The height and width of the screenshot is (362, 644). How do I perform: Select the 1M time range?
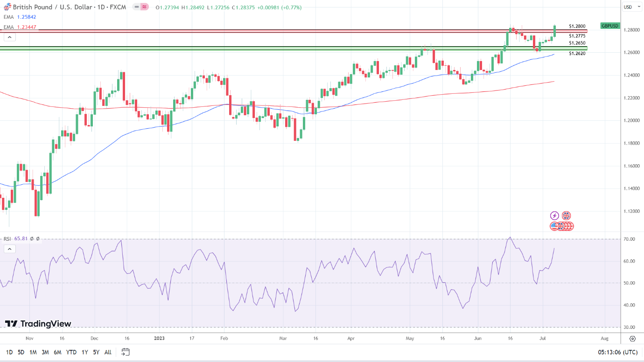click(33, 352)
